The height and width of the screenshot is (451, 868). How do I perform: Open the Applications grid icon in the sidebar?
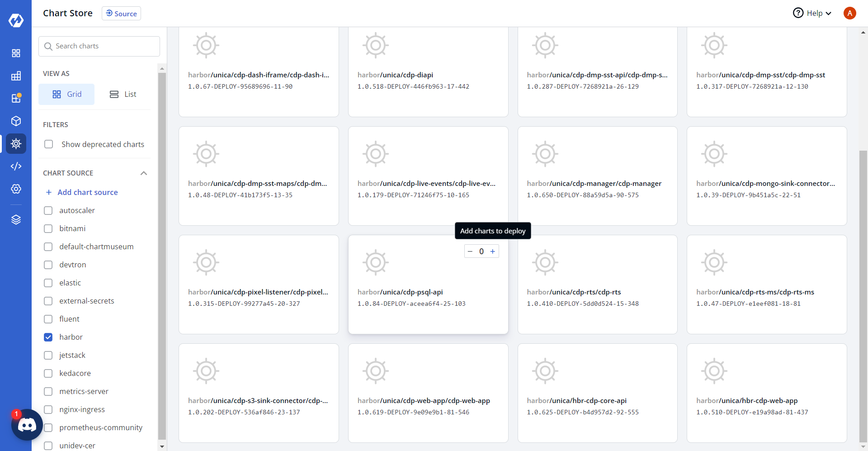click(16, 53)
